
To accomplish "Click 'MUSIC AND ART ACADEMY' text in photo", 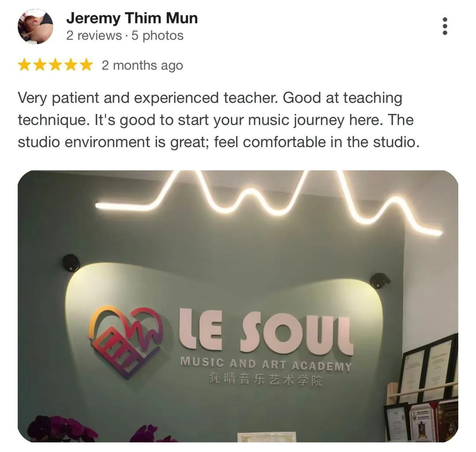I will (x=266, y=364).
